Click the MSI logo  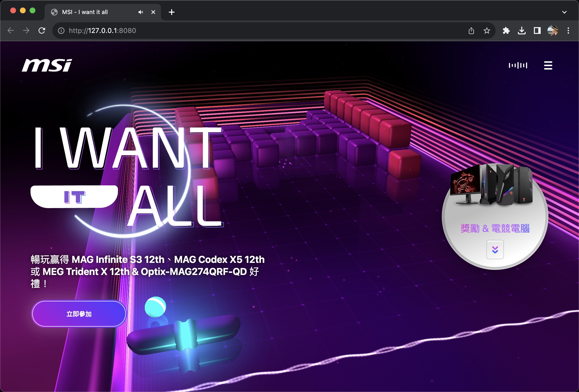point(47,65)
